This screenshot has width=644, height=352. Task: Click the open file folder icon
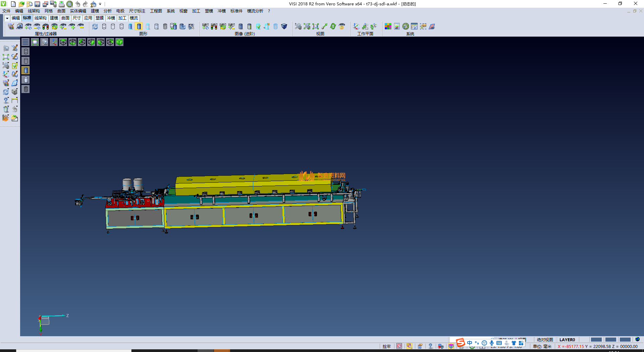(21, 4)
